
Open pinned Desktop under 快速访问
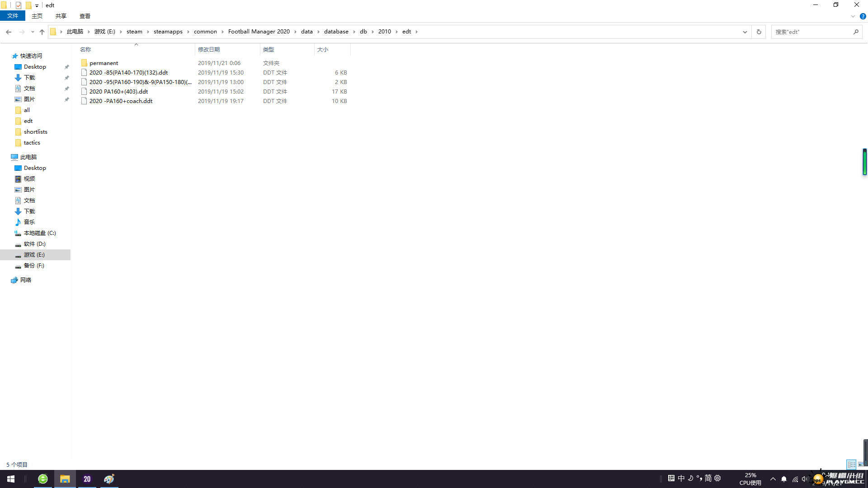point(35,67)
